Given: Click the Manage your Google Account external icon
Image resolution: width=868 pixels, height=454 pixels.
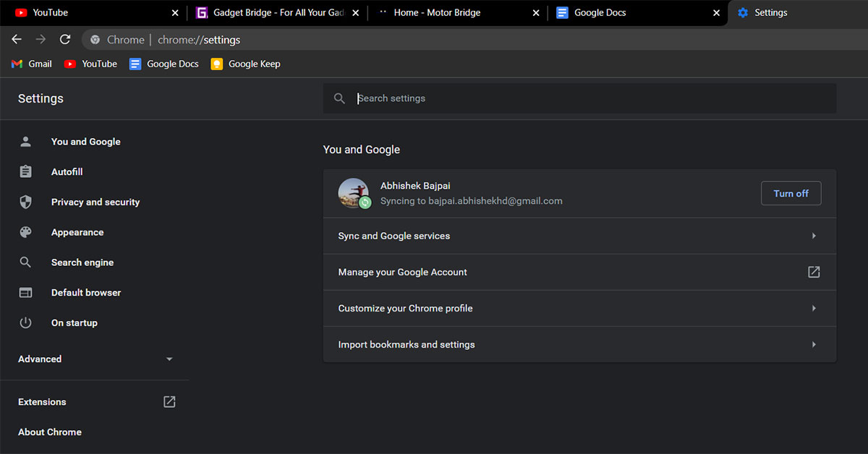Looking at the screenshot, I should coord(814,272).
